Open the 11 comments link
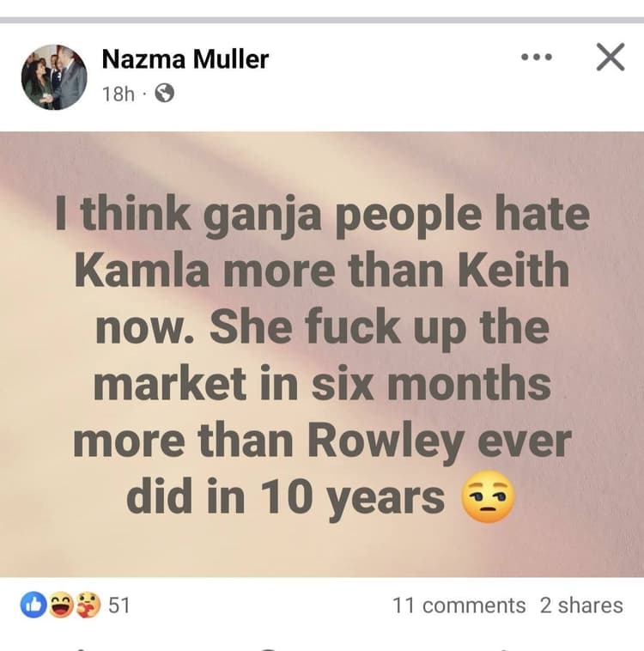This screenshot has height=651, width=644. (x=459, y=605)
